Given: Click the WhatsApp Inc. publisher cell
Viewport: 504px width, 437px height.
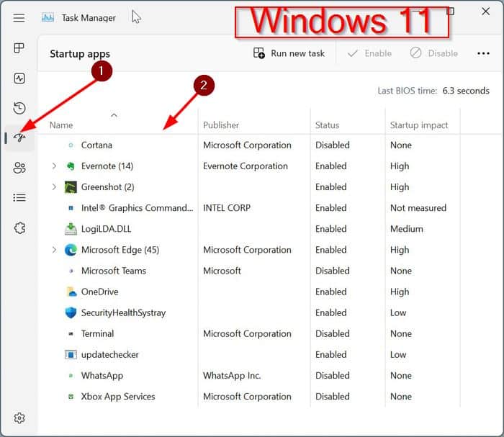Looking at the screenshot, I should 232,376.
